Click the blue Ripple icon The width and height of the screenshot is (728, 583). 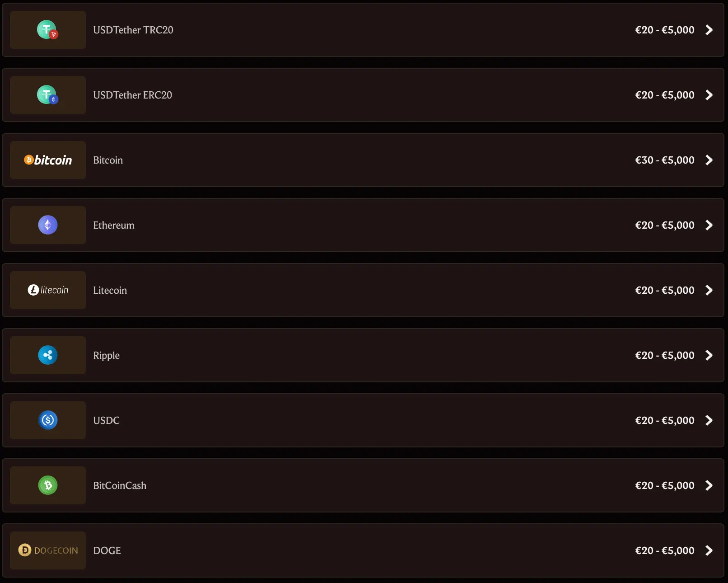point(48,355)
